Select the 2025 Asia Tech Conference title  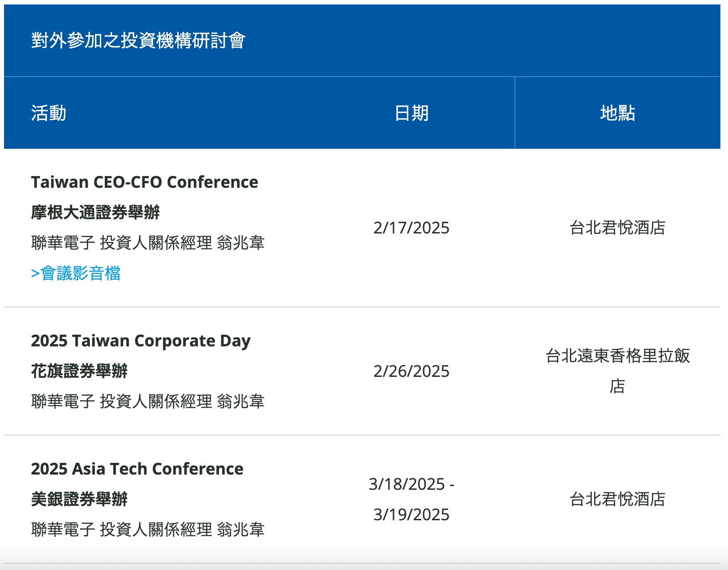pyautogui.click(x=137, y=469)
